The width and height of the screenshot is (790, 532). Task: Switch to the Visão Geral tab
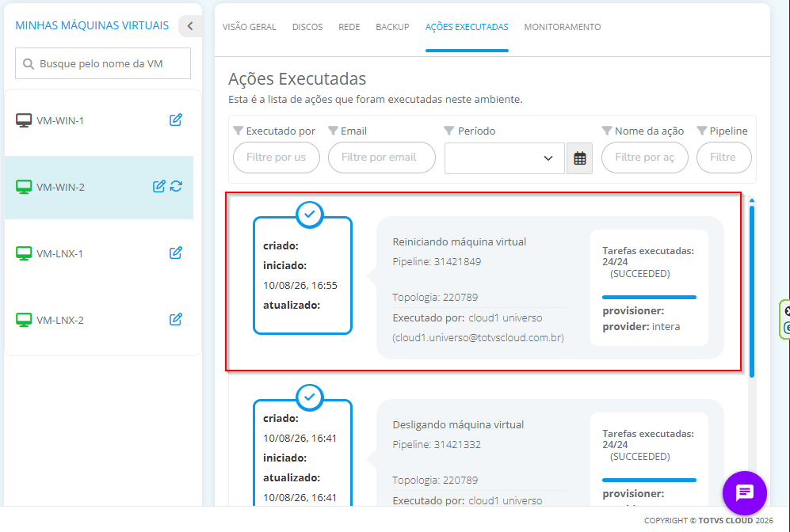[250, 27]
